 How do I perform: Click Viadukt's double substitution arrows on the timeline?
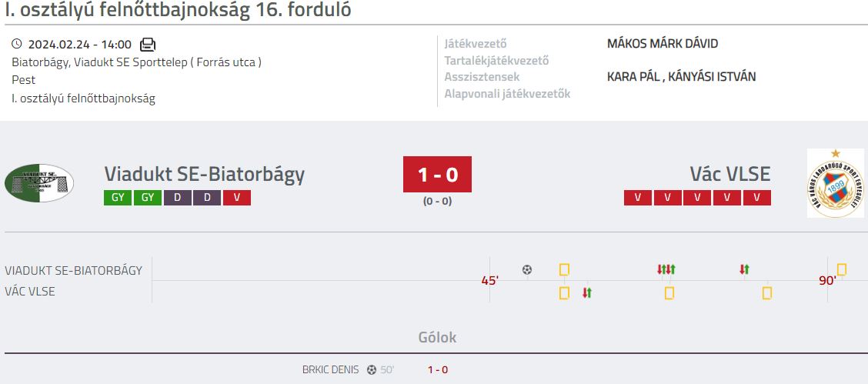coord(666,269)
